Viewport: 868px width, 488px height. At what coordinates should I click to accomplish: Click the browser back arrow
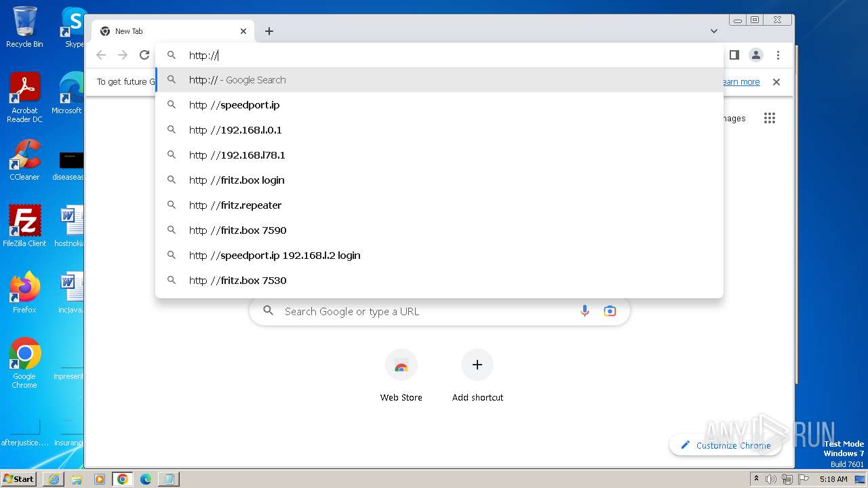tap(101, 55)
